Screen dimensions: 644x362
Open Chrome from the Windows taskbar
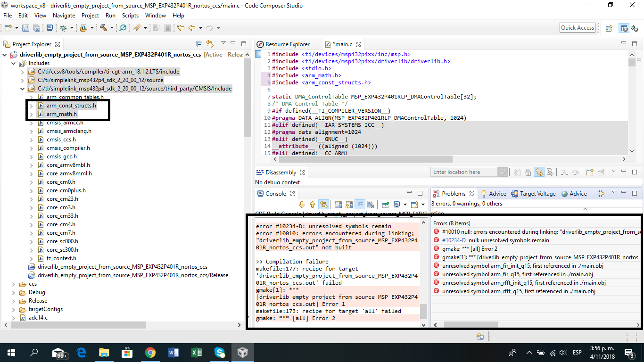(x=150, y=353)
